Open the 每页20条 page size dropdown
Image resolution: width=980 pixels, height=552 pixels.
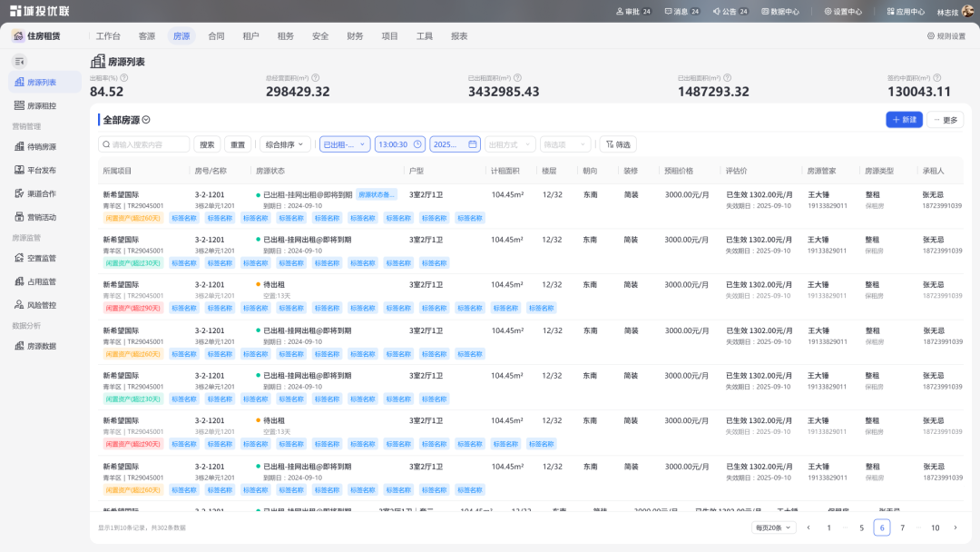coord(773,527)
